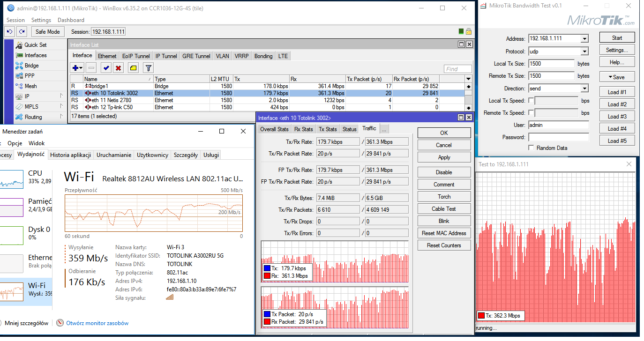Image resolution: width=644 pixels, height=341 pixels.
Task: Click the Reset Counters button
Action: [x=443, y=245]
